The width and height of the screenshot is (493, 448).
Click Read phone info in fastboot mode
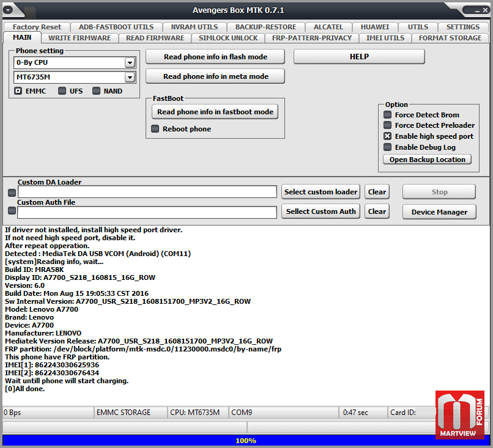pyautogui.click(x=215, y=112)
